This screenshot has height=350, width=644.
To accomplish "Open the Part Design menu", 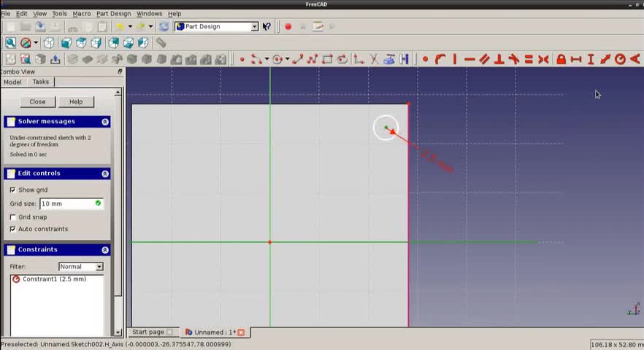I will coord(113,14).
